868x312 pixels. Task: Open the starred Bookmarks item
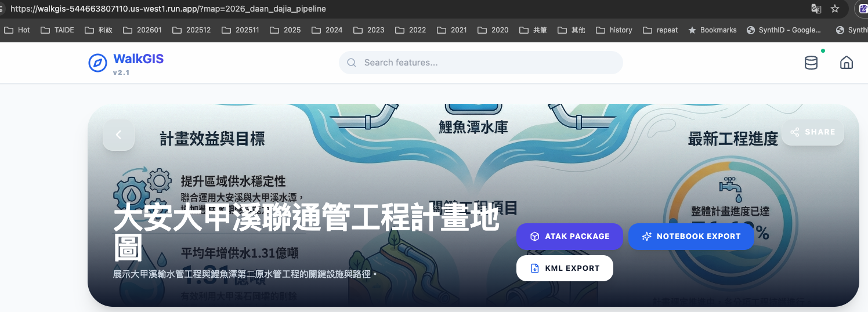coord(713,30)
